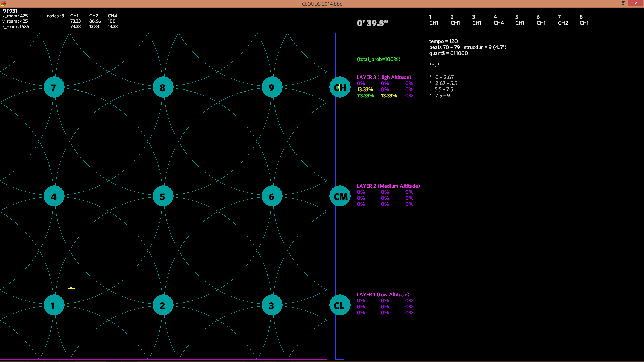Click the LAYER 1 (Low Altitude) heading
The image size is (644, 362).
(x=383, y=295)
